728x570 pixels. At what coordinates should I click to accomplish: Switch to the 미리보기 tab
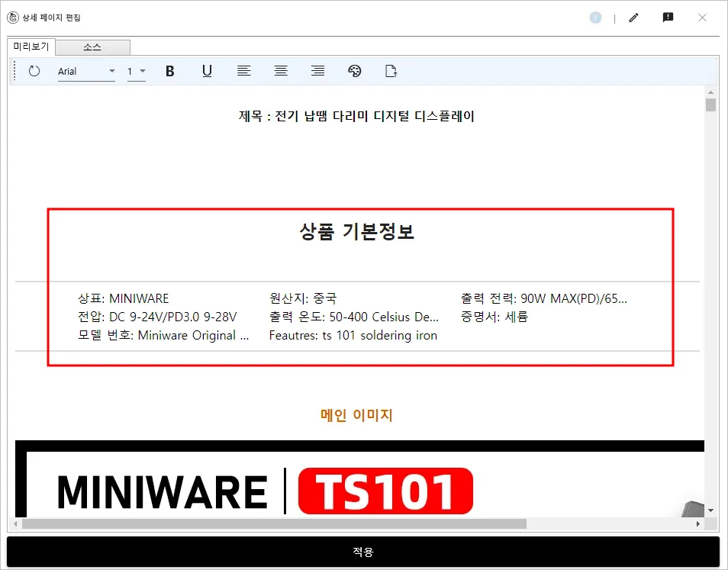(31, 47)
